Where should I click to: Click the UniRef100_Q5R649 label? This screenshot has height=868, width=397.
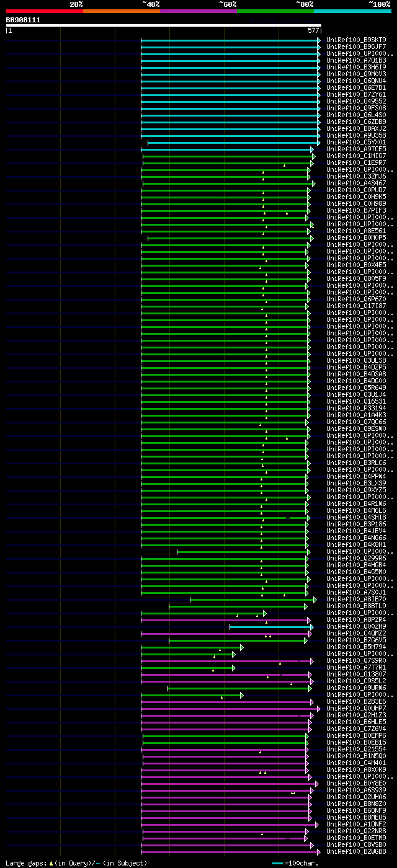[x=356, y=387]
